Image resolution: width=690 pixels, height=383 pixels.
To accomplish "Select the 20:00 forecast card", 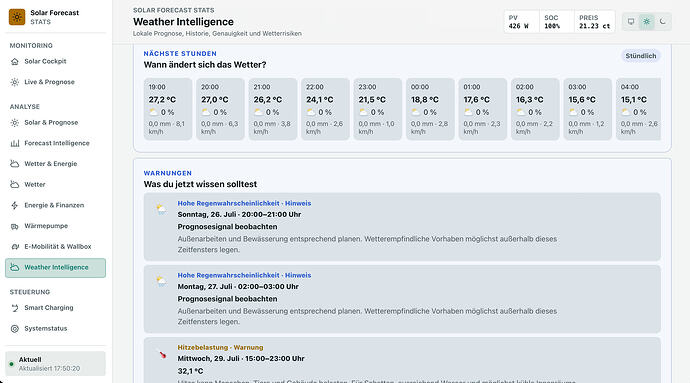I will 220,109.
